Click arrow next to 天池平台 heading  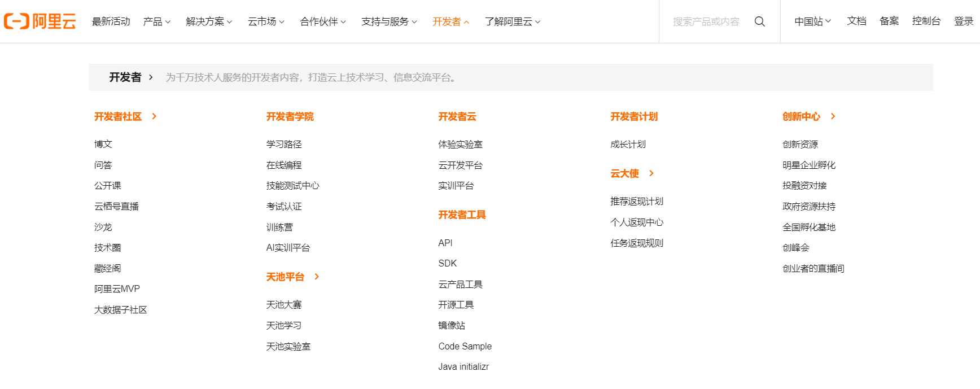pyautogui.click(x=317, y=277)
